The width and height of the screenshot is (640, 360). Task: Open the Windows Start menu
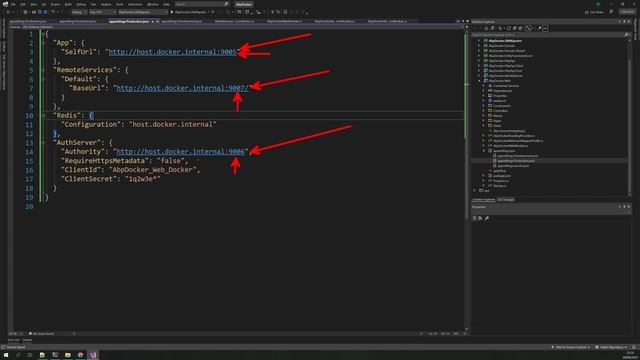[x=6, y=355]
